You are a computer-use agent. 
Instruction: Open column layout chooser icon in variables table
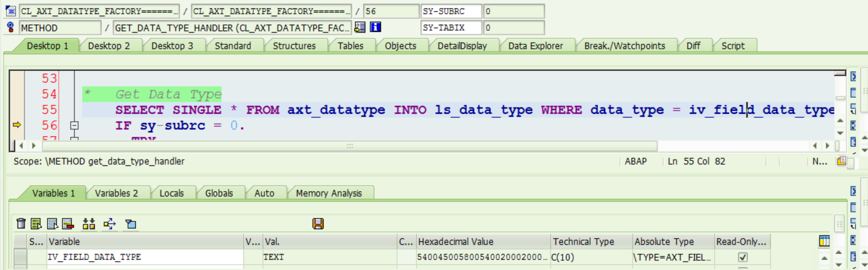coord(824,241)
